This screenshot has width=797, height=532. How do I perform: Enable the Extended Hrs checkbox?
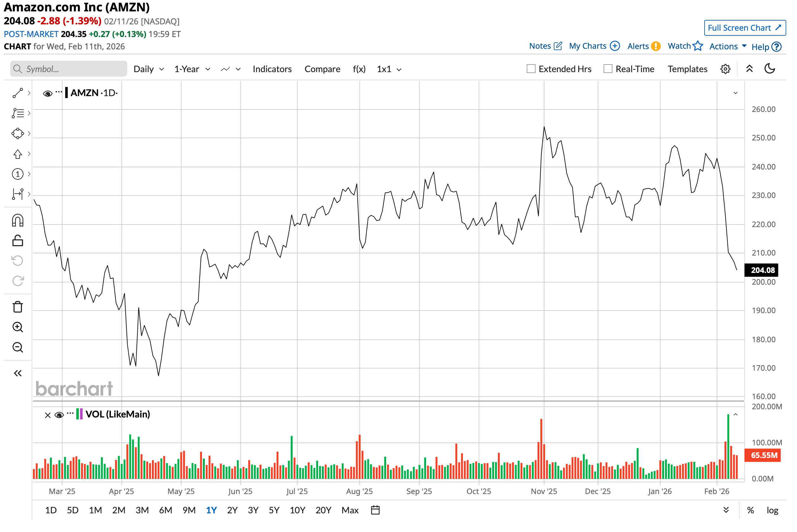[x=531, y=69]
